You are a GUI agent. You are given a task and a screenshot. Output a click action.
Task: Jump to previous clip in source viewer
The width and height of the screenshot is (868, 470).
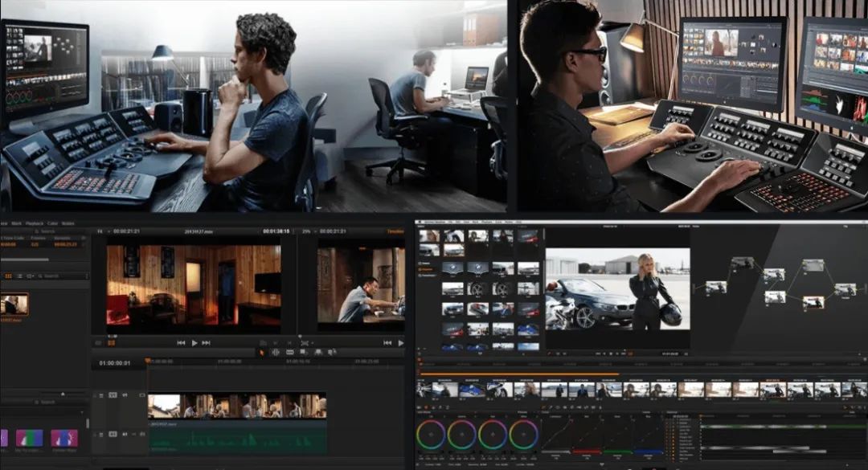(181, 343)
